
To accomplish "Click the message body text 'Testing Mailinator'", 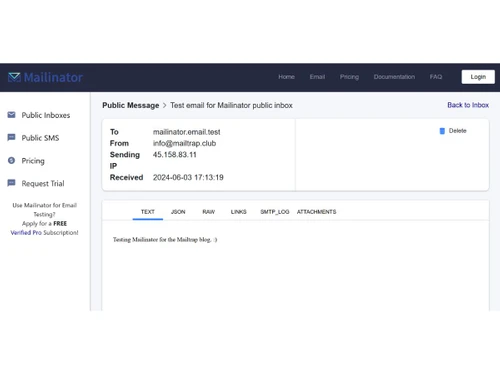I will pos(165,239).
